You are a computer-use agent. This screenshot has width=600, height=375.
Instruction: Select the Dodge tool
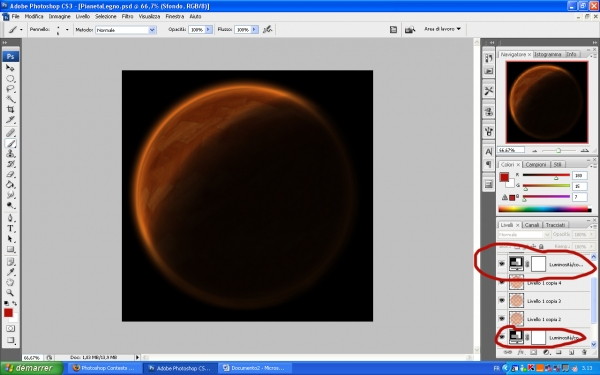click(10, 205)
